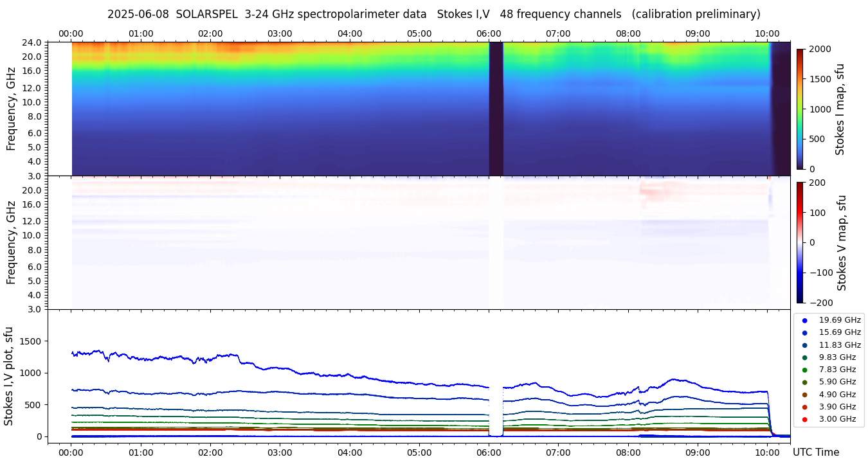The width and height of the screenshot is (868, 466).
Task: Click the 10:00 tick label on bottom axis
Action: tap(767, 452)
